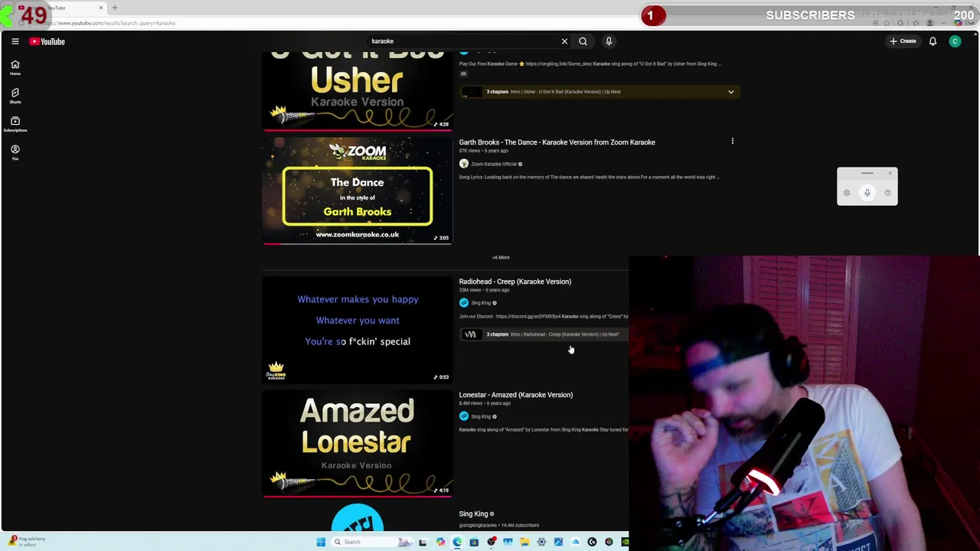Open Microsoft Edge from the taskbar
980x551 pixels.
pos(457,542)
